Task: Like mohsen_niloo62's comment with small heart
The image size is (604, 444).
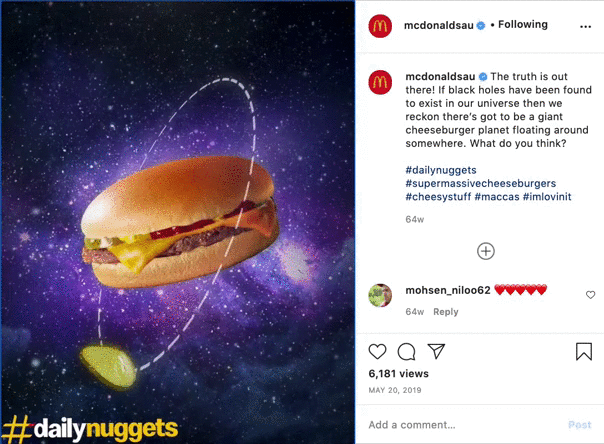Action: coord(590,295)
